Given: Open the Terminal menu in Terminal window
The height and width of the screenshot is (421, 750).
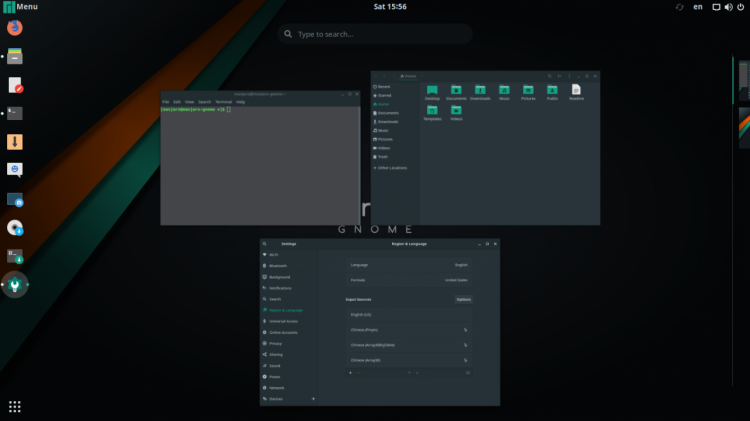Looking at the screenshot, I should [x=223, y=102].
